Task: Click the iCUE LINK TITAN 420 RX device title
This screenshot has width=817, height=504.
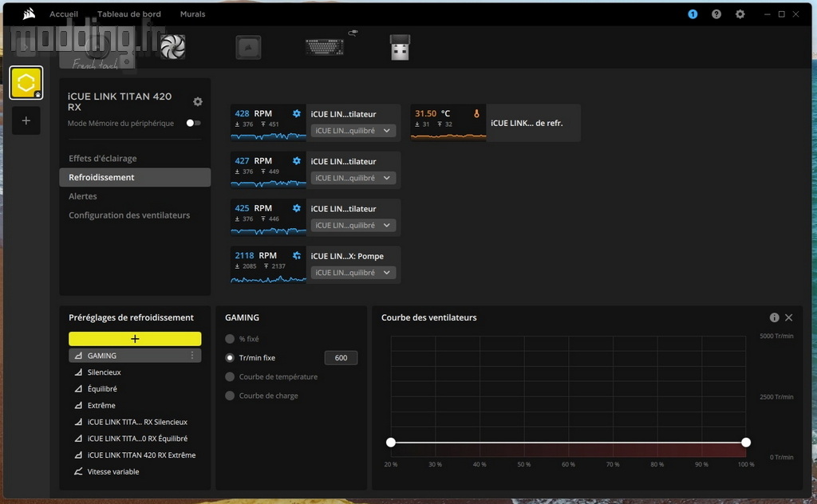Action: coord(120,101)
